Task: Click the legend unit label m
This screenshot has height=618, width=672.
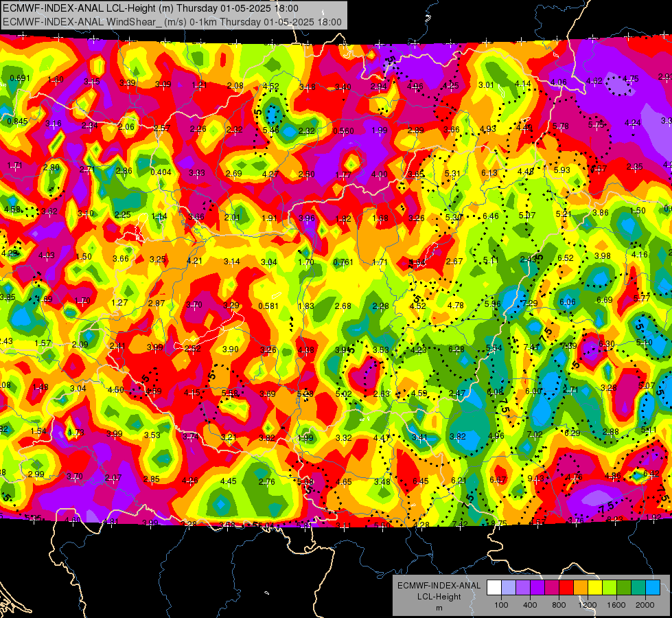Action: (439, 608)
